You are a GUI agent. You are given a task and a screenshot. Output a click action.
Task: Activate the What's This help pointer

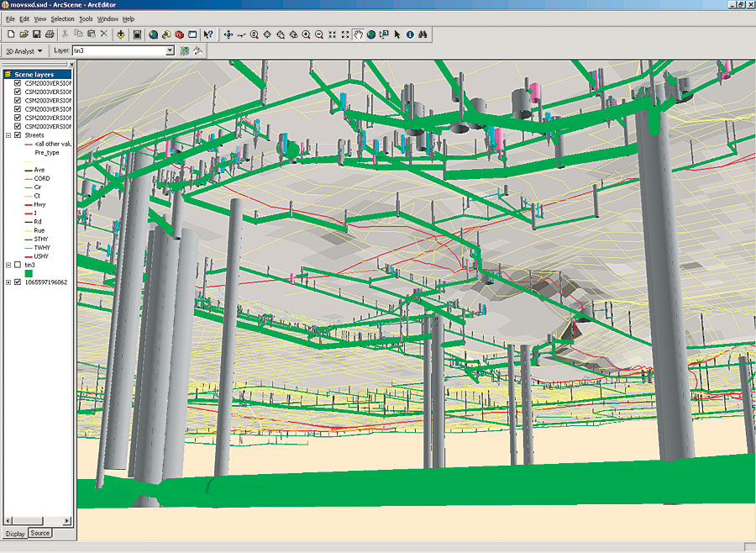[x=208, y=34]
